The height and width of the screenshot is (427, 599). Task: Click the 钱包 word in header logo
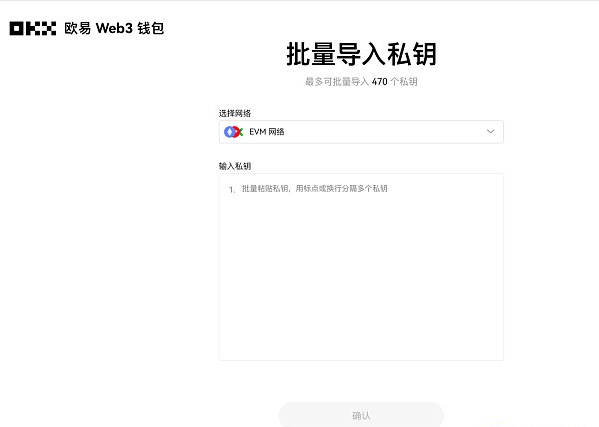151,28
